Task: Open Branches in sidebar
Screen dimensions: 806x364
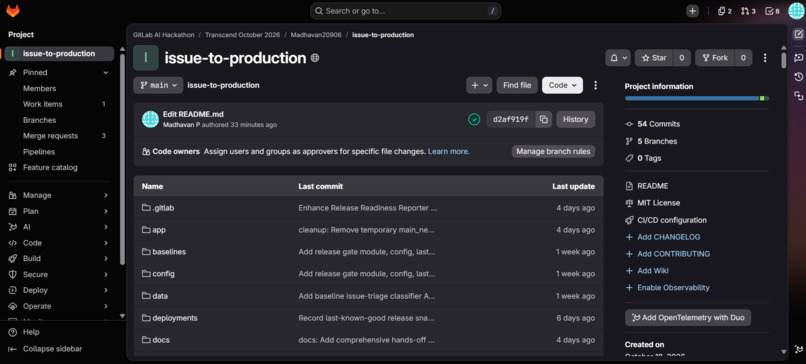Action: pyautogui.click(x=40, y=120)
